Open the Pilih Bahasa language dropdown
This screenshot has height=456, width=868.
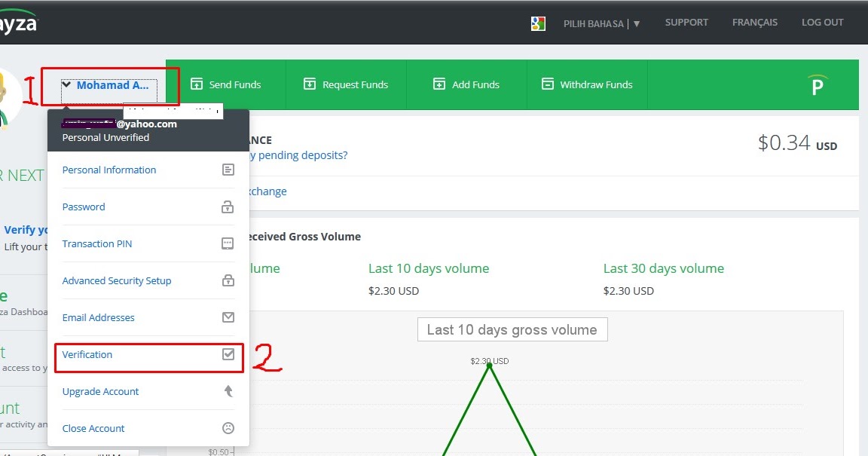click(602, 24)
